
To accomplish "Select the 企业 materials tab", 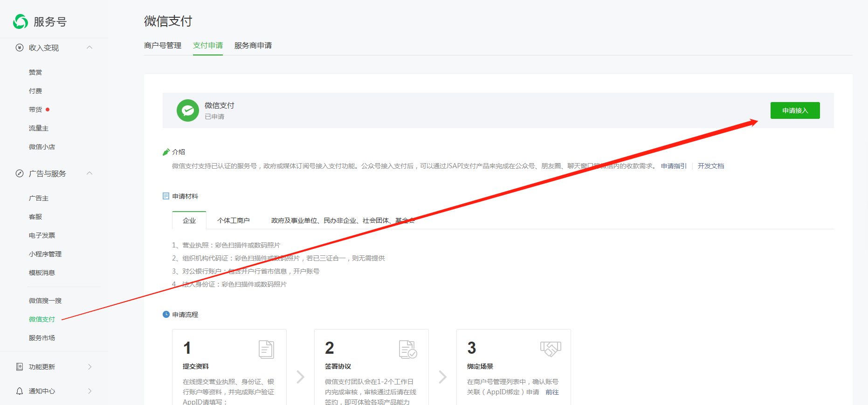I will coord(189,220).
